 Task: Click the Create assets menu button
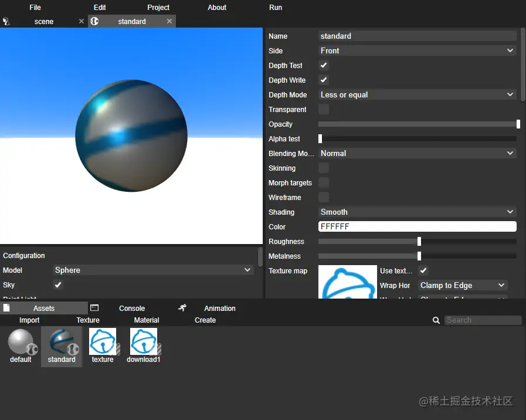click(205, 320)
